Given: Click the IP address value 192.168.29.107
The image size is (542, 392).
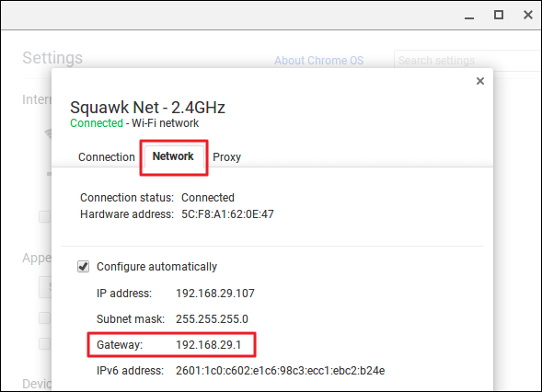Looking at the screenshot, I should 215,294.
